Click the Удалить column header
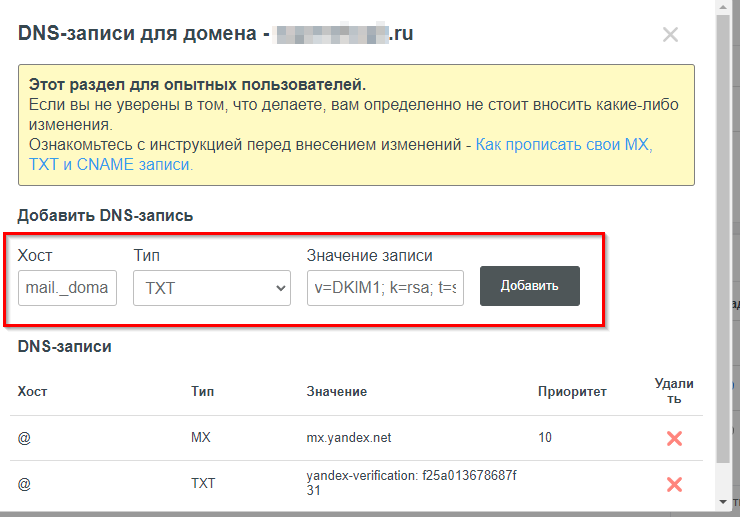The image size is (740, 517). pos(674,391)
